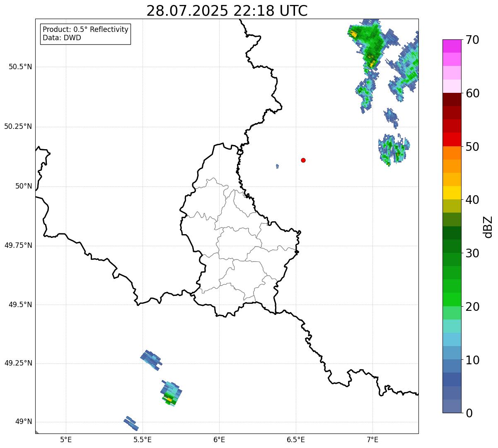Click the title "28.07.2025 22:18 UTC"
The image size is (498, 448).
[227, 11]
